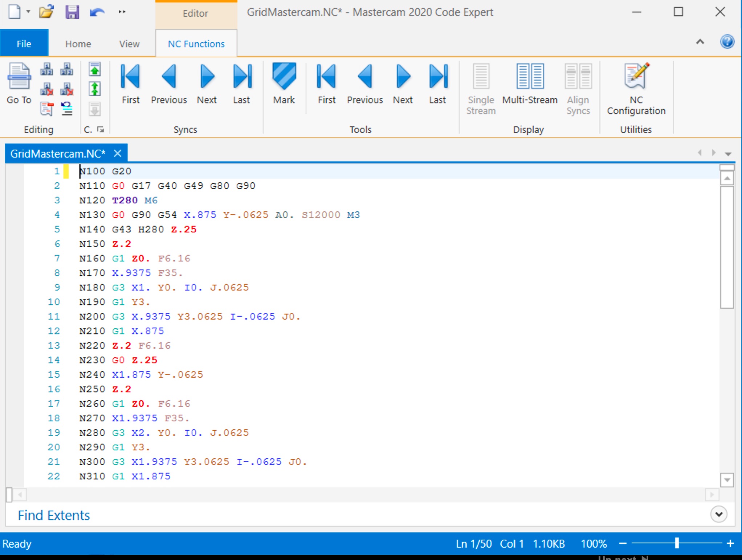Click the vertical scrollbar down arrow
The width and height of the screenshot is (742, 560).
tap(727, 480)
